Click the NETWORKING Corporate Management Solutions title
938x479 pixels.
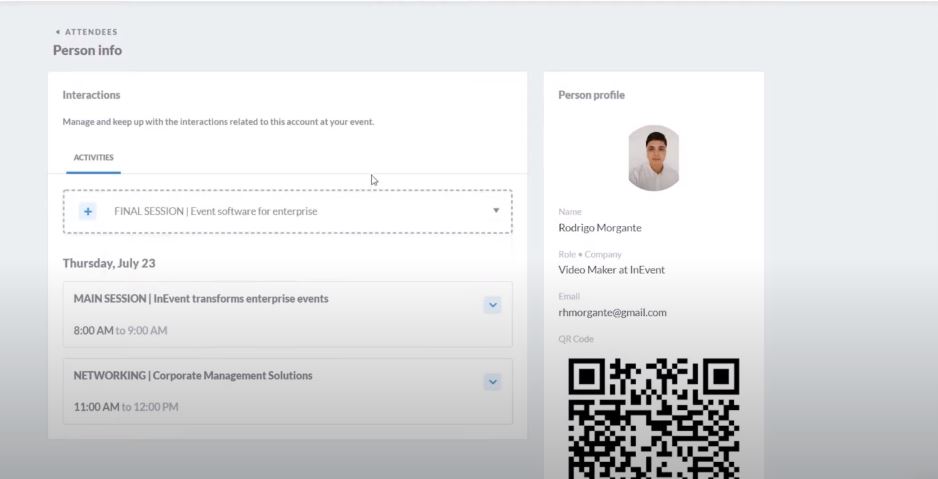click(x=193, y=376)
